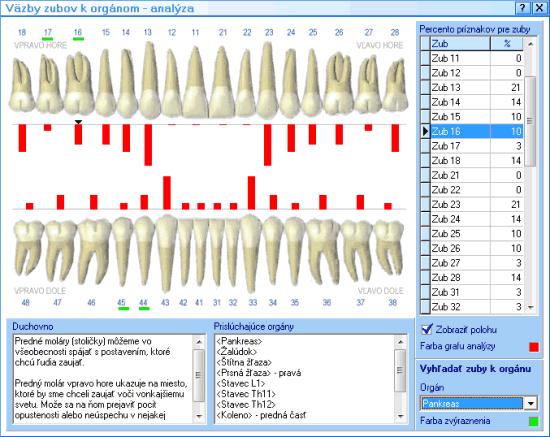Select upper tooth 16 image

tap(80, 82)
